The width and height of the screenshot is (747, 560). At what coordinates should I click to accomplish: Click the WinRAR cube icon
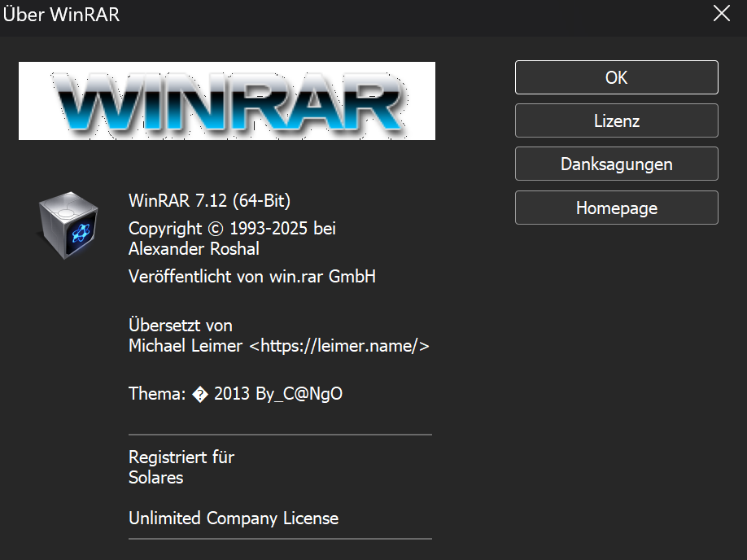point(68,225)
